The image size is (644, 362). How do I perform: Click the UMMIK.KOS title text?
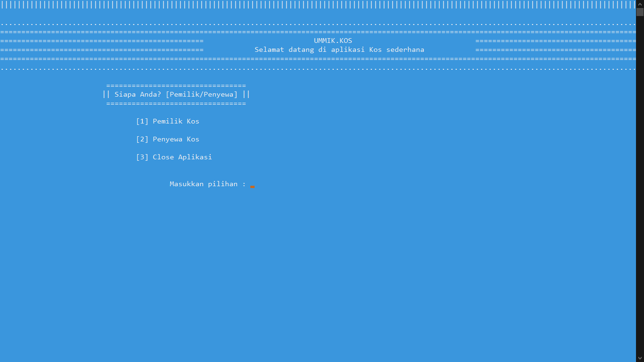click(332, 41)
